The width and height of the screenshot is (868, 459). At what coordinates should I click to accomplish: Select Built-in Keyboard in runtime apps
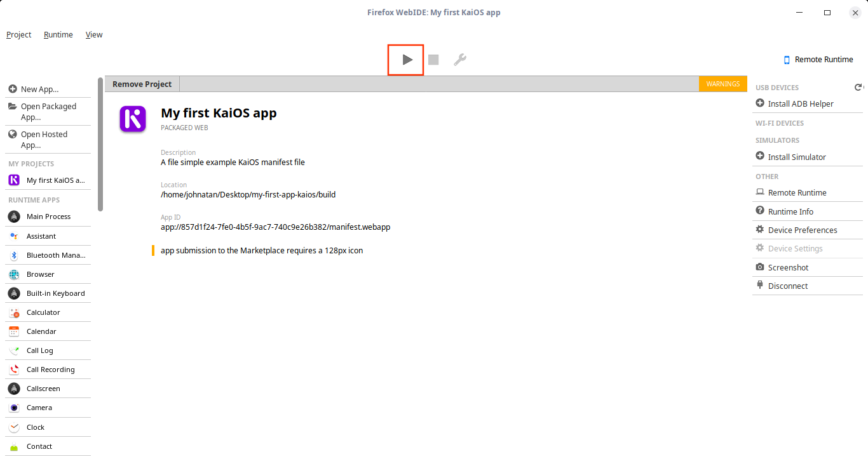tap(48, 293)
